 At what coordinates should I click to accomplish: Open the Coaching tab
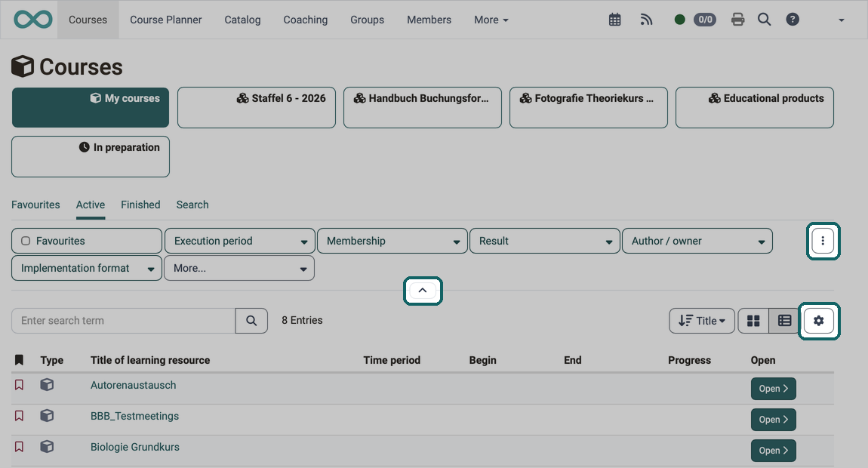(x=306, y=20)
